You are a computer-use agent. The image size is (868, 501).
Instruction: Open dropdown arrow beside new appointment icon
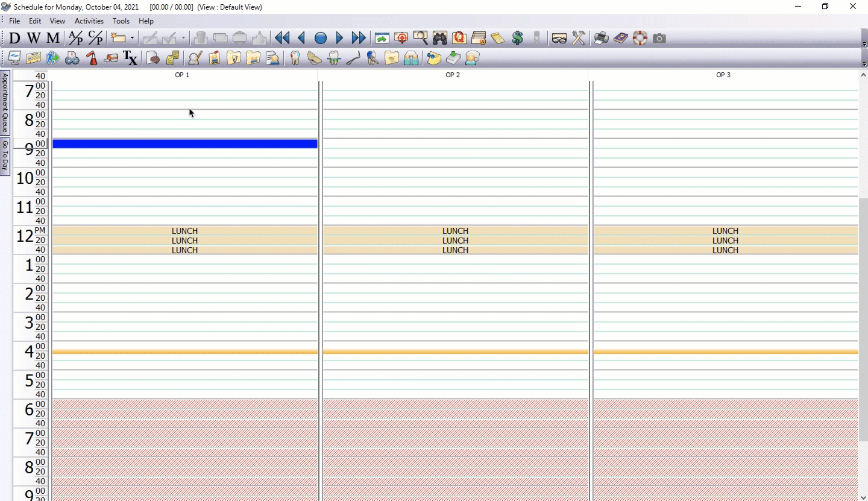click(x=132, y=39)
